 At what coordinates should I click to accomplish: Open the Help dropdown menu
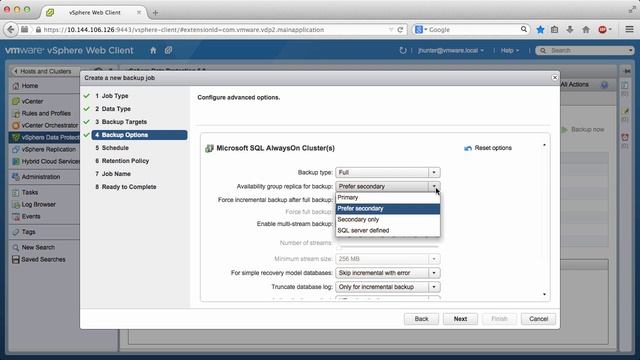509,51
